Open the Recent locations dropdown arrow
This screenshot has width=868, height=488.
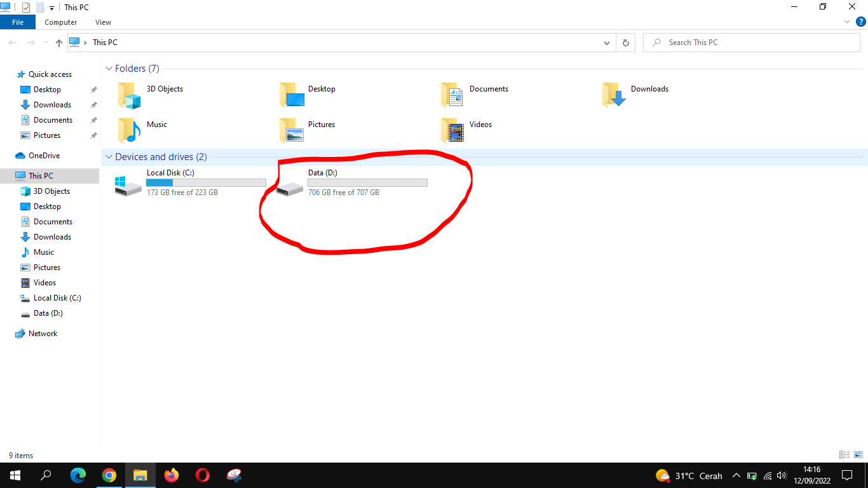click(x=46, y=43)
